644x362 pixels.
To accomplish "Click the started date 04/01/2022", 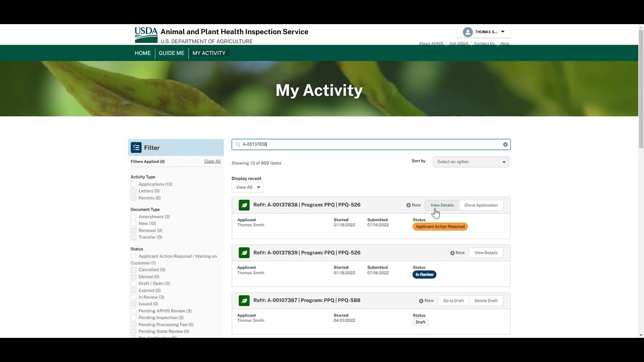I will 344,321.
